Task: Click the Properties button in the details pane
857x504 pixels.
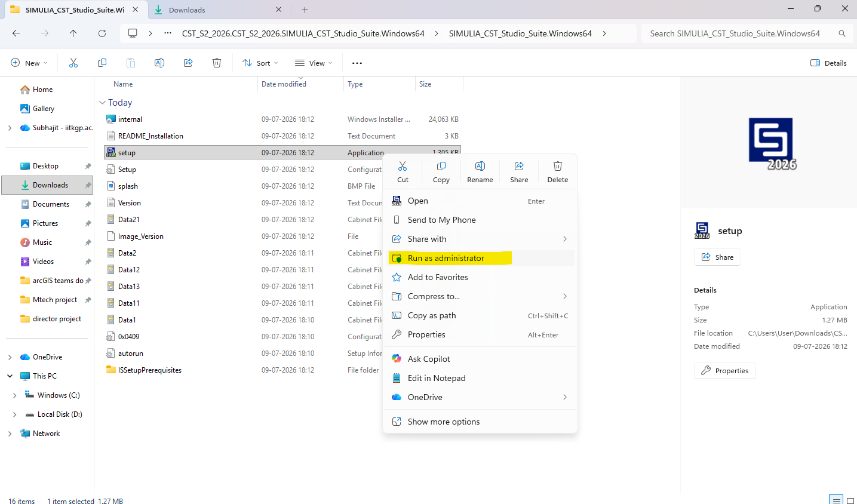Action: [725, 371]
